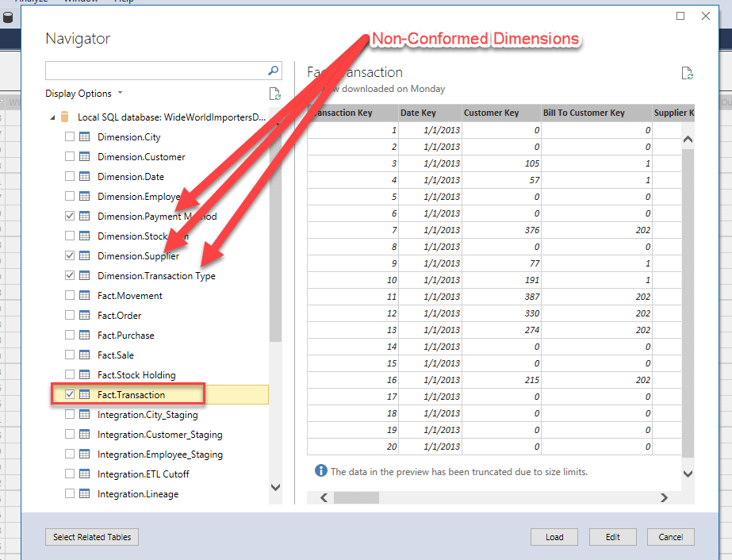Screen dimensions: 732x560
Task: Open the Help menu
Action: [125, 2]
